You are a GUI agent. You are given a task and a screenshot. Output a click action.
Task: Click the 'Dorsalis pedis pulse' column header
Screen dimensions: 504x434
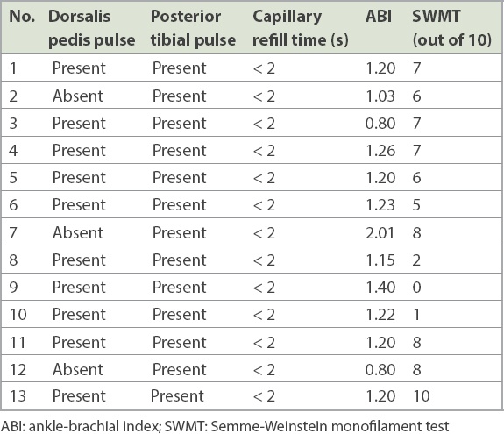[92, 28]
